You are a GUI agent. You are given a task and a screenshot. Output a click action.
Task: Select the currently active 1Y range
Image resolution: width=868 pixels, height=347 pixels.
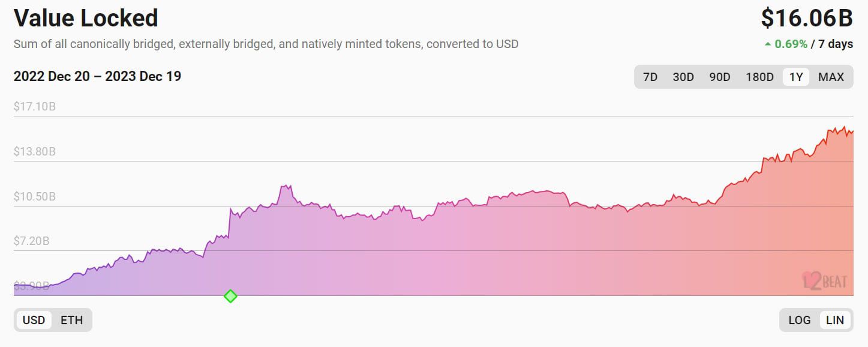point(794,77)
